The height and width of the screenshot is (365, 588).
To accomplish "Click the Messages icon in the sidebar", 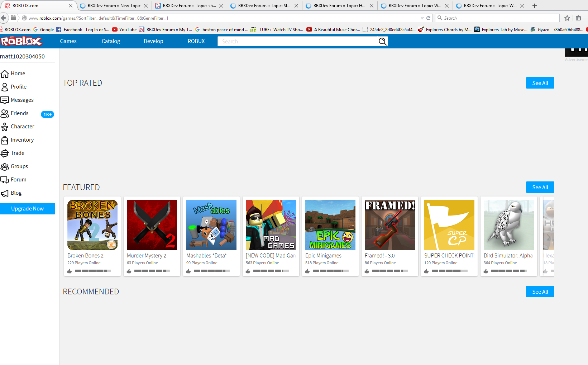I will [x=5, y=100].
